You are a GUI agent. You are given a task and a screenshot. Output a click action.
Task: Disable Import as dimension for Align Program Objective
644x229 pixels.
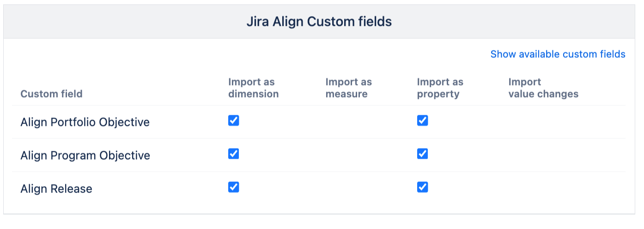coord(234,154)
